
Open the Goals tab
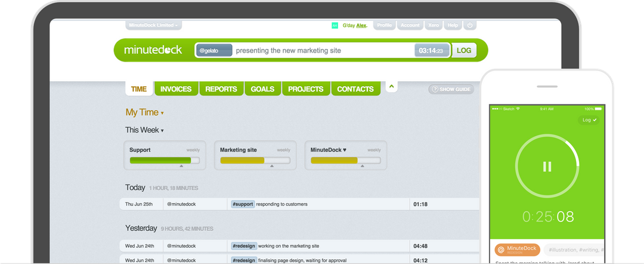click(x=262, y=89)
